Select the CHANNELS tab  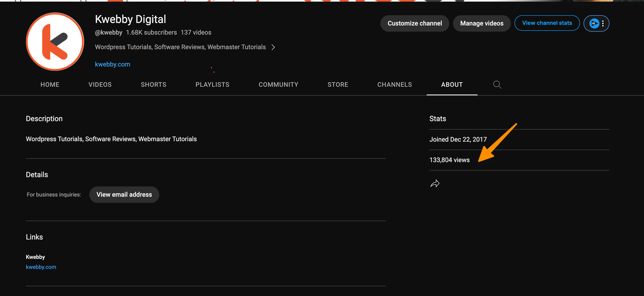point(395,85)
